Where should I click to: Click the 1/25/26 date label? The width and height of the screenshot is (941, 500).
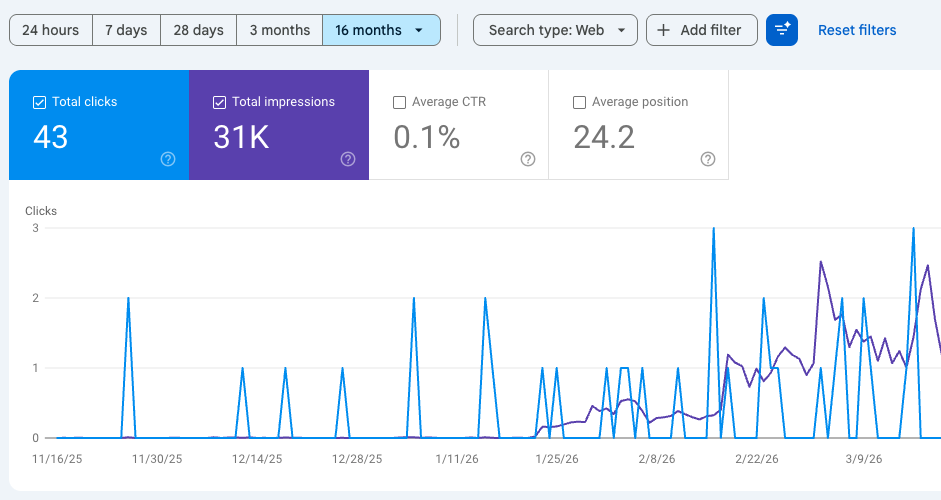coord(557,459)
